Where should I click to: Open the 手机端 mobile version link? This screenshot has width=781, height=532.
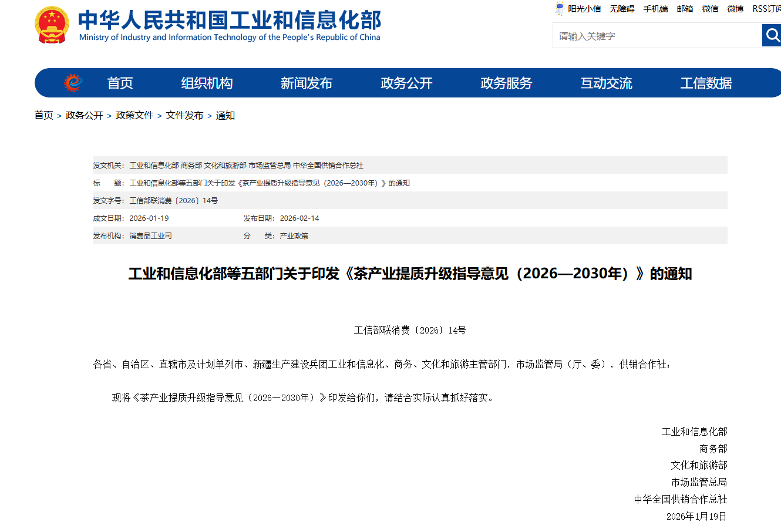coord(655,9)
